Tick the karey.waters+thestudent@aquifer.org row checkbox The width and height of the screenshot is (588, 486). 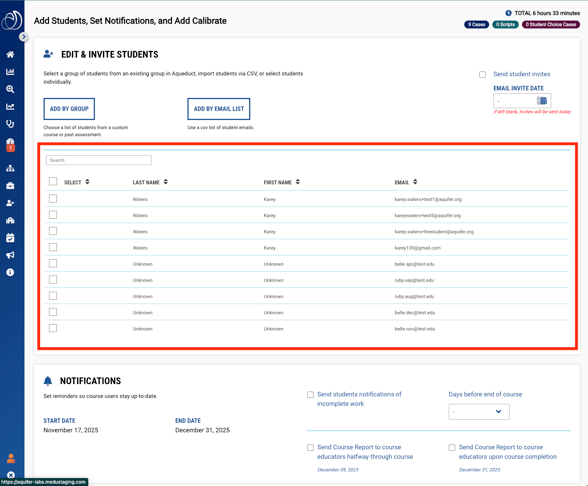click(x=53, y=231)
